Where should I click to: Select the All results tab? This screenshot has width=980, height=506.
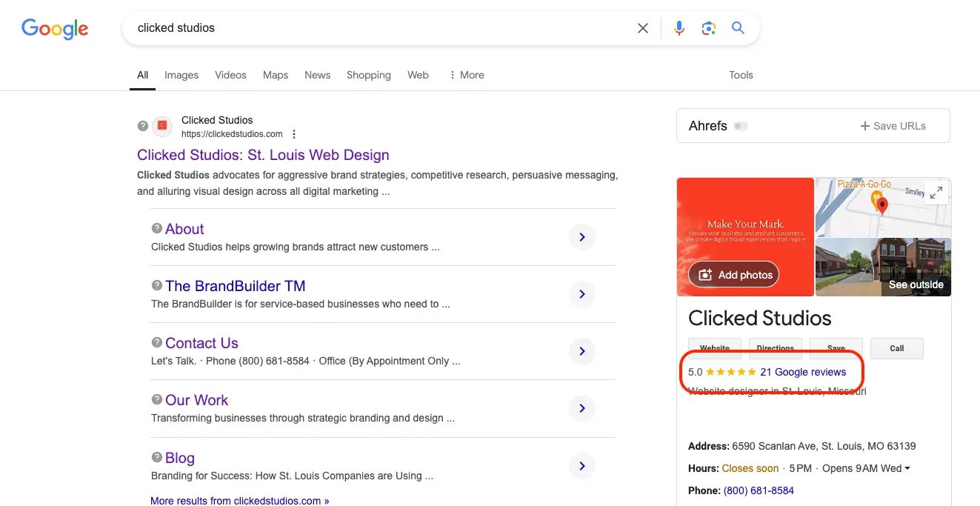point(142,75)
